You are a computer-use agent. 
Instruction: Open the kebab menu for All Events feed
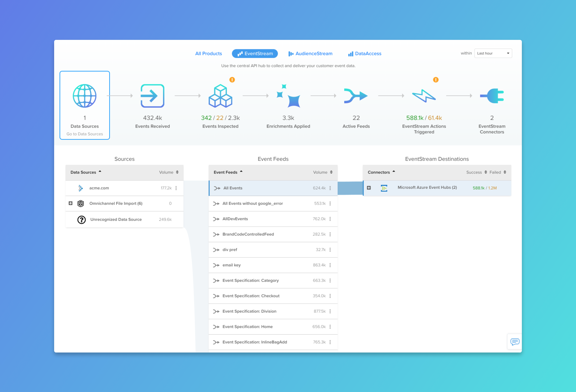pyautogui.click(x=330, y=188)
